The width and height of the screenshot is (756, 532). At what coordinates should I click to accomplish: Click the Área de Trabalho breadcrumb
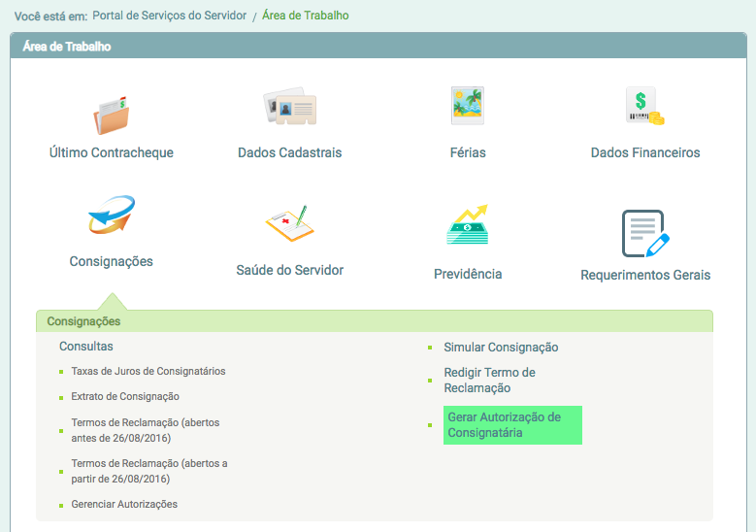[305, 16]
